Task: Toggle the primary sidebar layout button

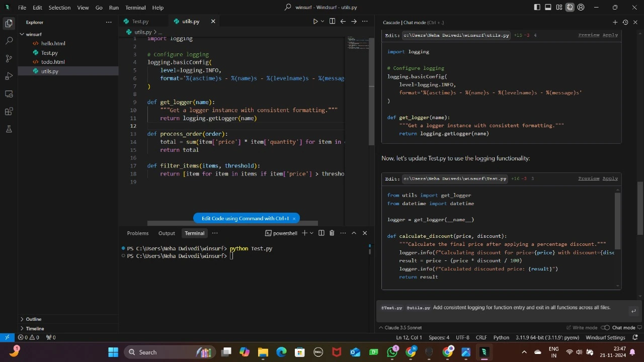Action: (x=537, y=8)
